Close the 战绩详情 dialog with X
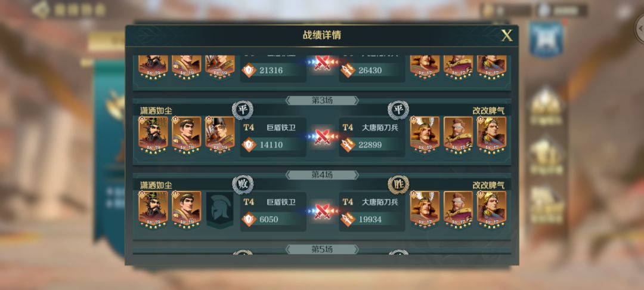644x290 pixels. pos(507,36)
